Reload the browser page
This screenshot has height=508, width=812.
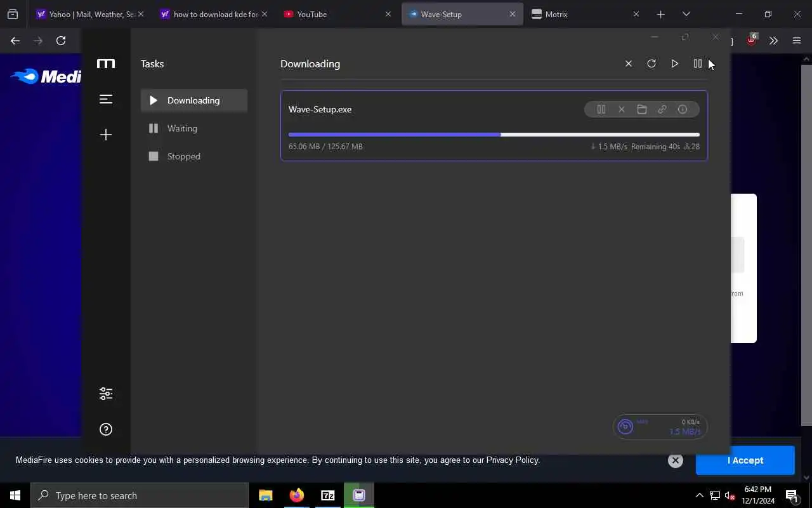61,41
